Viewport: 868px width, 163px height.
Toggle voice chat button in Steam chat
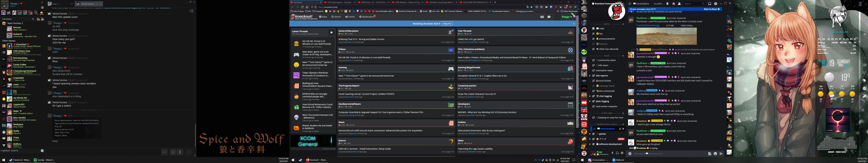pyautogui.click(x=189, y=152)
